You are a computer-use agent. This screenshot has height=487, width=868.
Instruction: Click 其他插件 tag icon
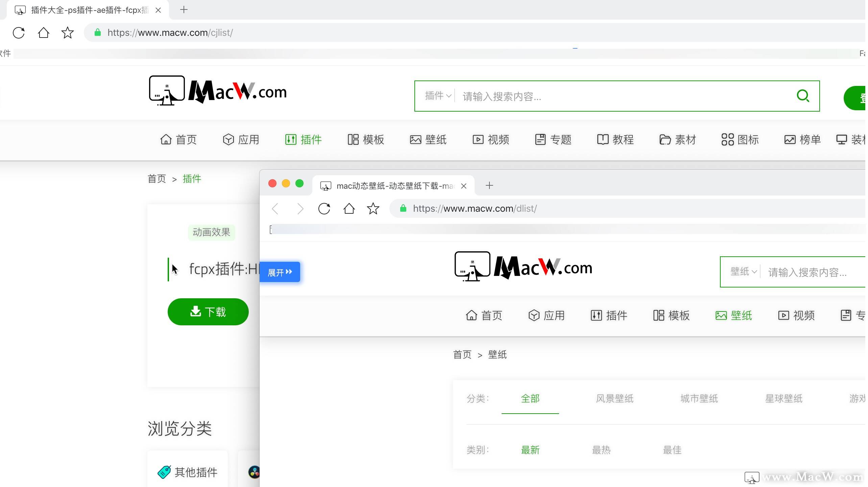[164, 472]
